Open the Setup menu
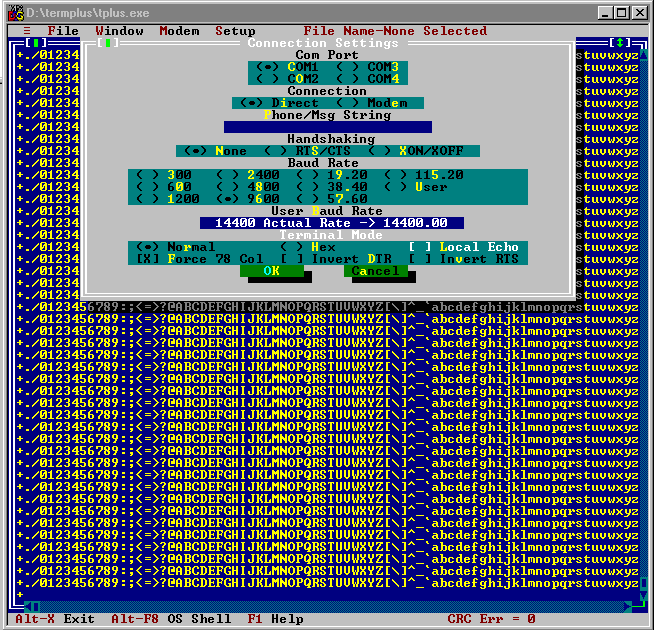The height and width of the screenshot is (630, 654). (235, 31)
